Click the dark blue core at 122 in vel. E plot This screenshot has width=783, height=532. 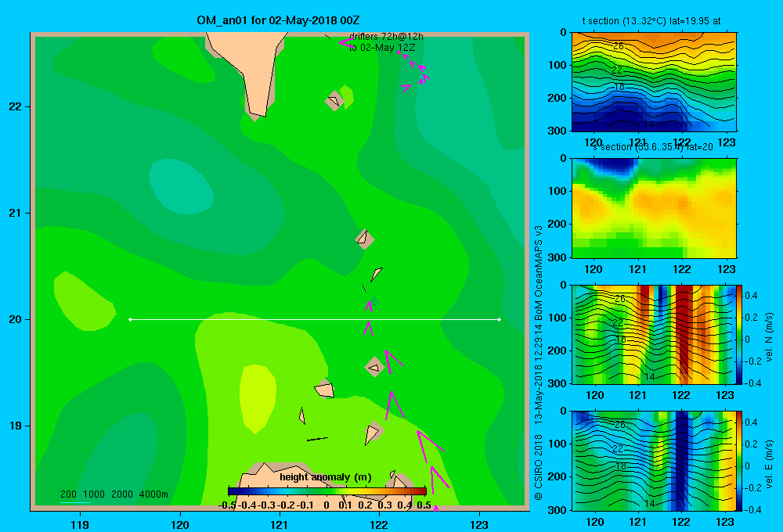point(682,459)
